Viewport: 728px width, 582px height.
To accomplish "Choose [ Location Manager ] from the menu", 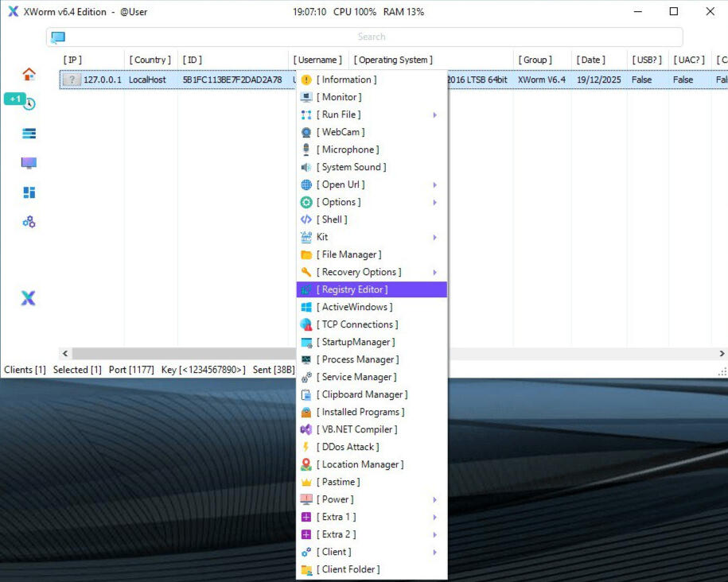I will 372,464.
